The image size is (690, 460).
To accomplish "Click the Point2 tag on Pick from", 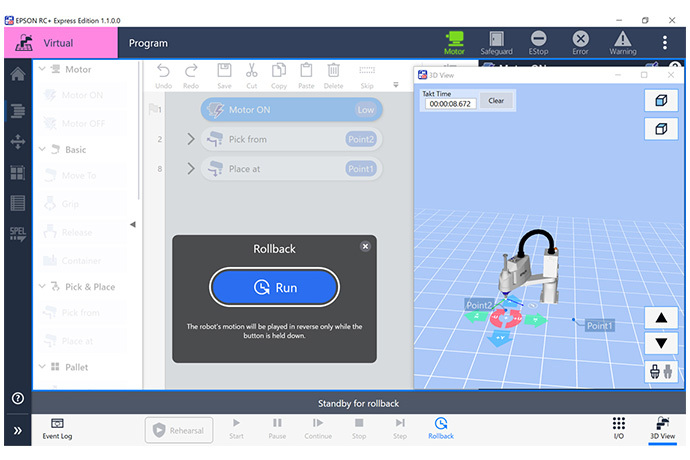I will coord(361,139).
